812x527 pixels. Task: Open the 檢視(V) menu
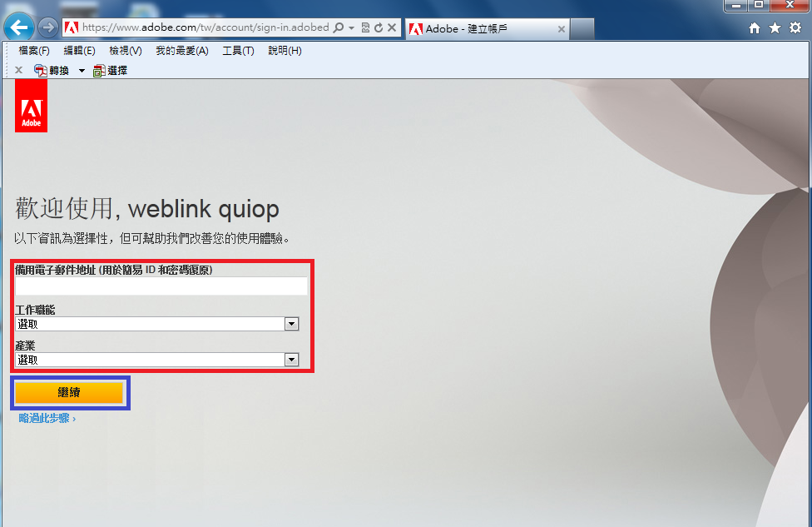pyautogui.click(x=126, y=51)
